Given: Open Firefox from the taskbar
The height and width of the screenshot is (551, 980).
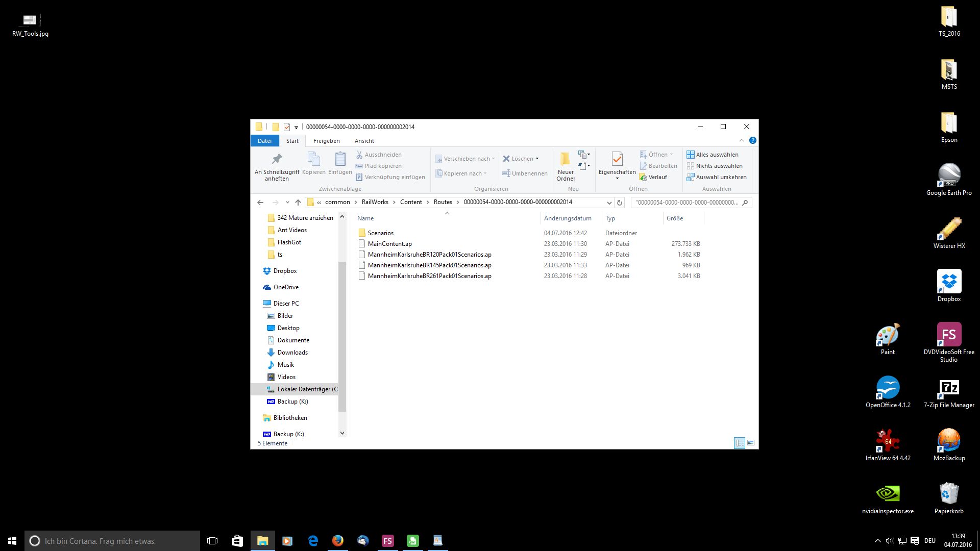Looking at the screenshot, I should pos(337,541).
